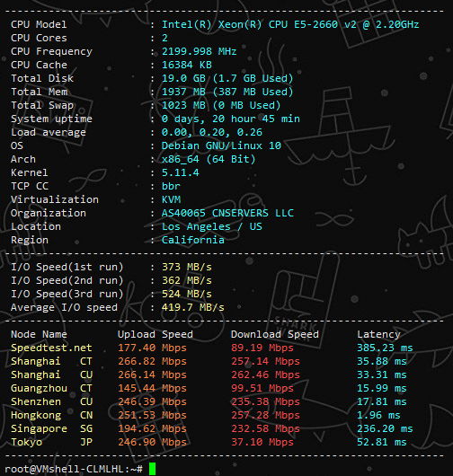Click the Singapore SG latency 236.20 ms
Image resolution: width=453 pixels, height=476 pixels.
385,428
